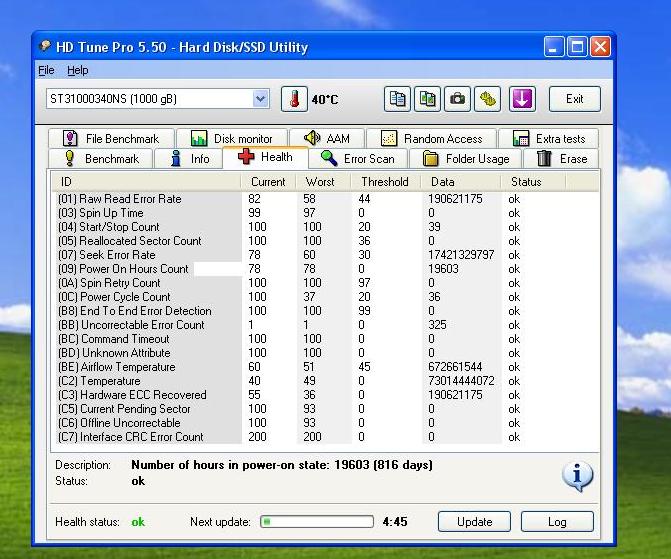Select the (0A) Spin Retry Count row
The height and width of the screenshot is (559, 671).
(x=325, y=283)
